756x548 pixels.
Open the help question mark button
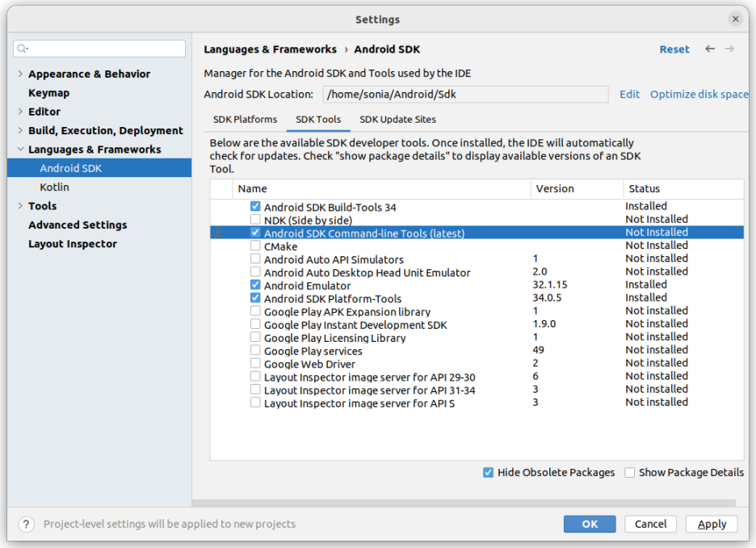[x=26, y=524]
